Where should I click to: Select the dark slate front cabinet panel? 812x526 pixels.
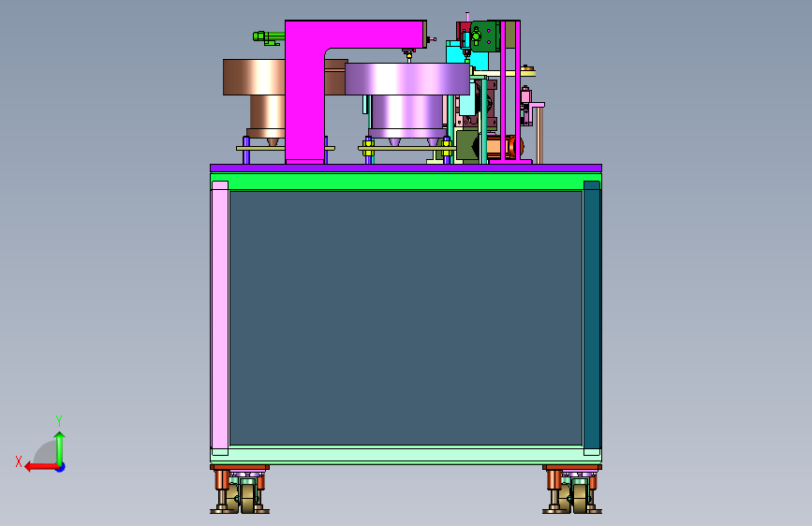tap(406, 318)
